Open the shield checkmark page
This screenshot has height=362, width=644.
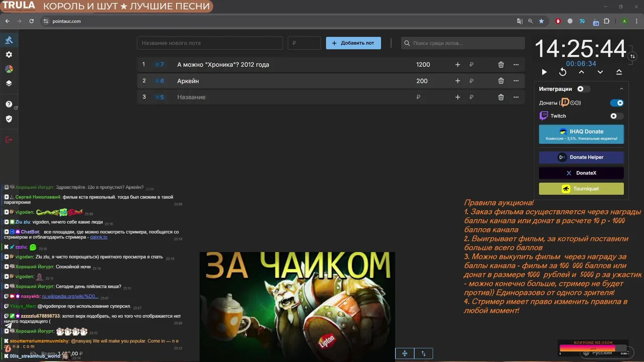[x=9, y=119]
